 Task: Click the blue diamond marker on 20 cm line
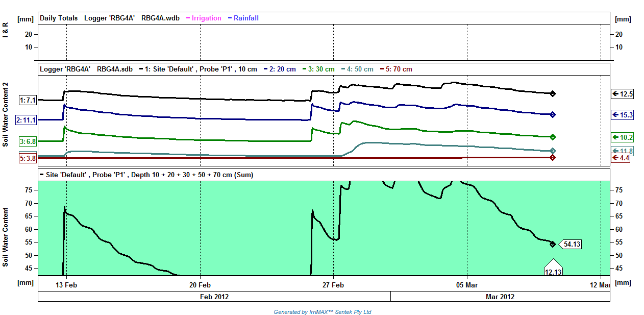tap(553, 114)
